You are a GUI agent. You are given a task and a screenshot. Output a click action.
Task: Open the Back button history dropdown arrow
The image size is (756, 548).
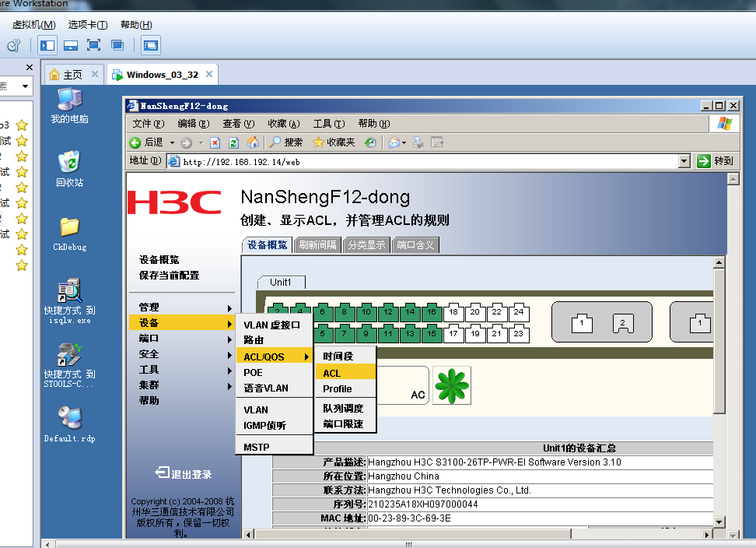[172, 142]
